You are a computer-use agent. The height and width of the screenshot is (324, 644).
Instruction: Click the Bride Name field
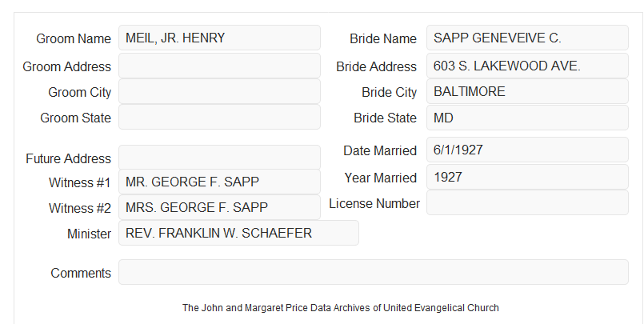coord(527,38)
